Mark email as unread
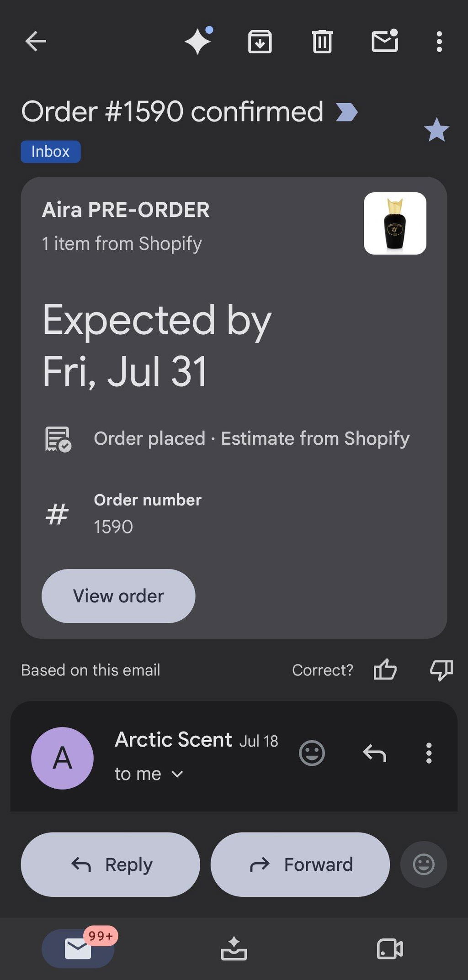The width and height of the screenshot is (468, 980). pyautogui.click(x=385, y=41)
